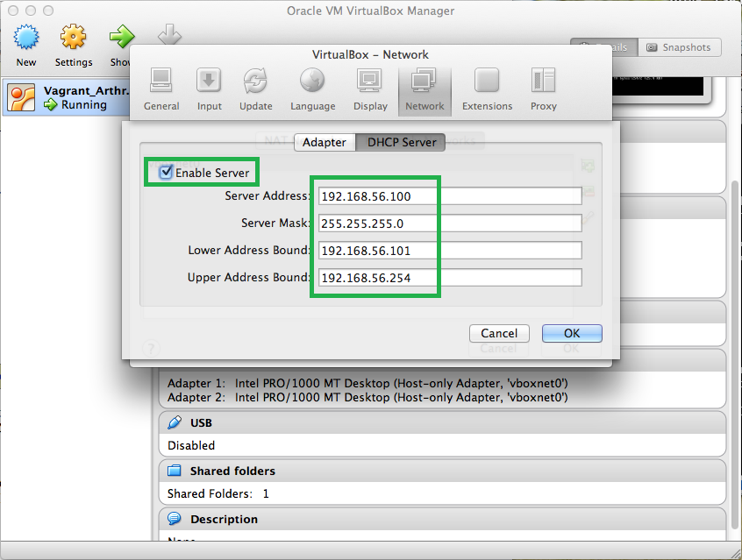Click into Server Address field

pos(450,195)
